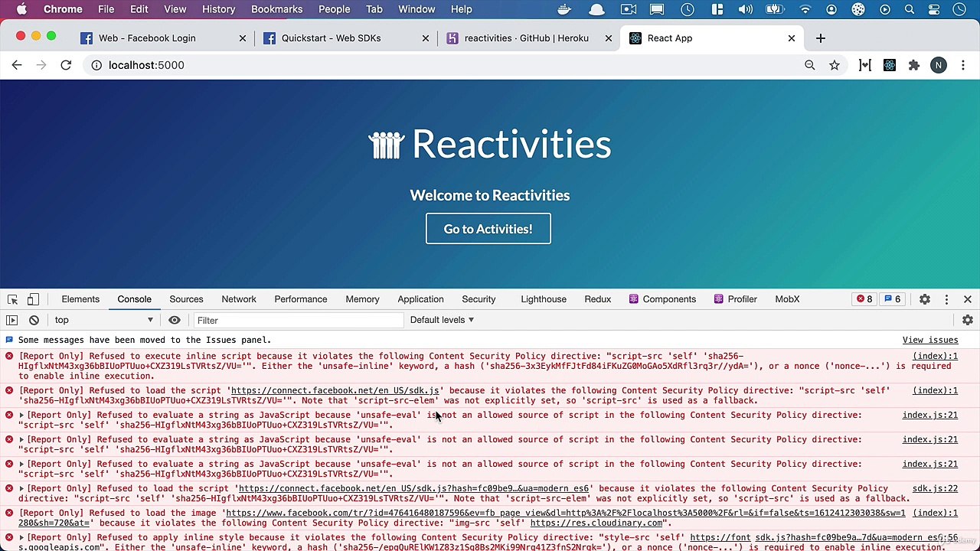Expand the first unsafe-eval error message

[x=21, y=416]
